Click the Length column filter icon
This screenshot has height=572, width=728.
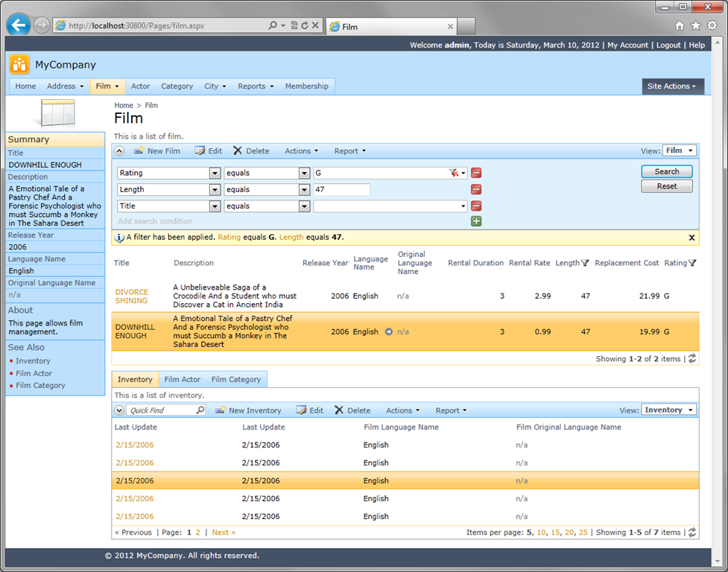coord(585,263)
